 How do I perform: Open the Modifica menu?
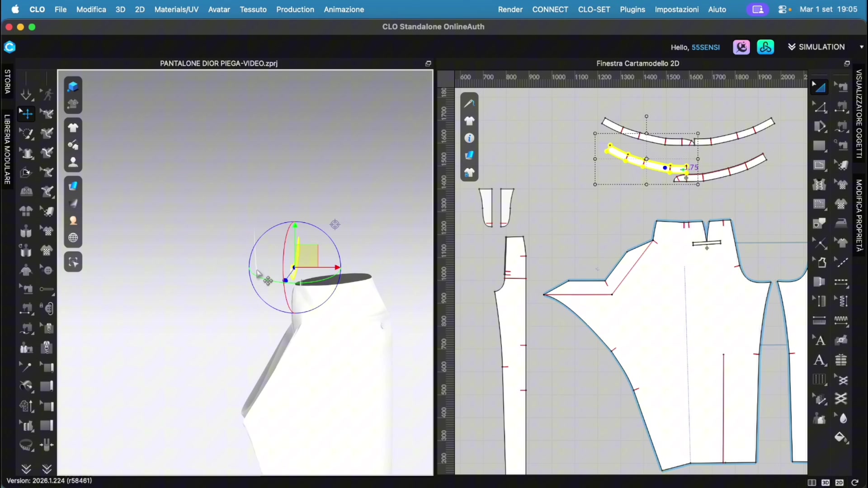(x=91, y=9)
